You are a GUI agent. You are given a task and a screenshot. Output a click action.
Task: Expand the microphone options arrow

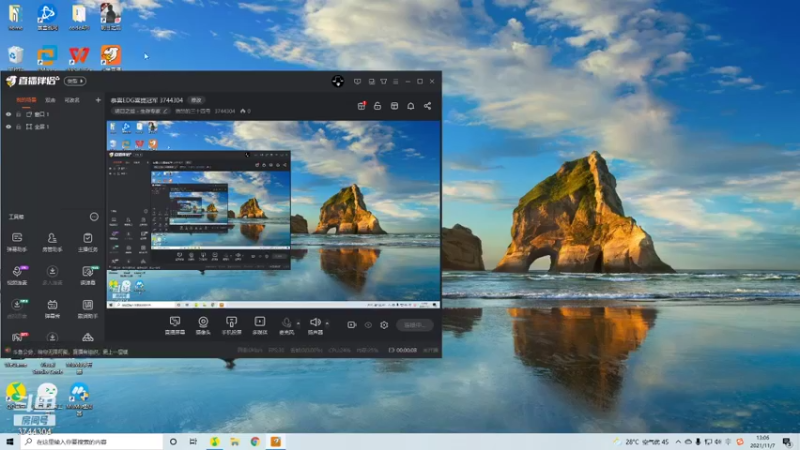tap(298, 323)
